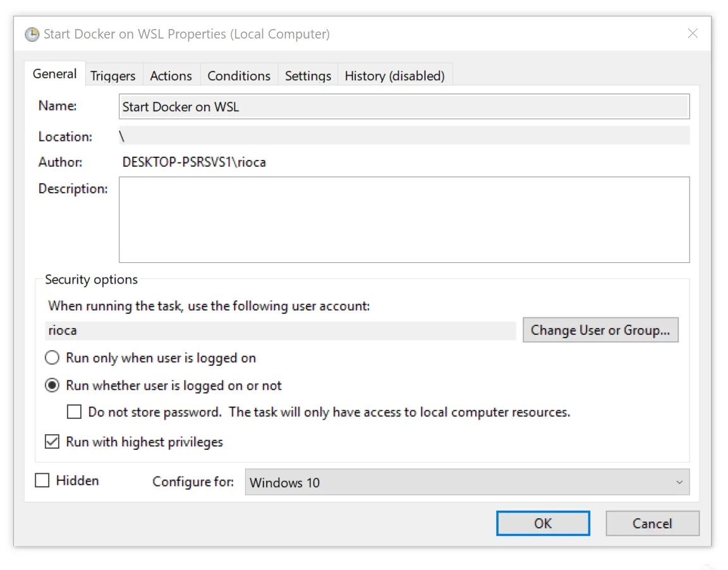The image size is (728, 570).
Task: Select Run only when user is logged on
Action: coord(52,358)
